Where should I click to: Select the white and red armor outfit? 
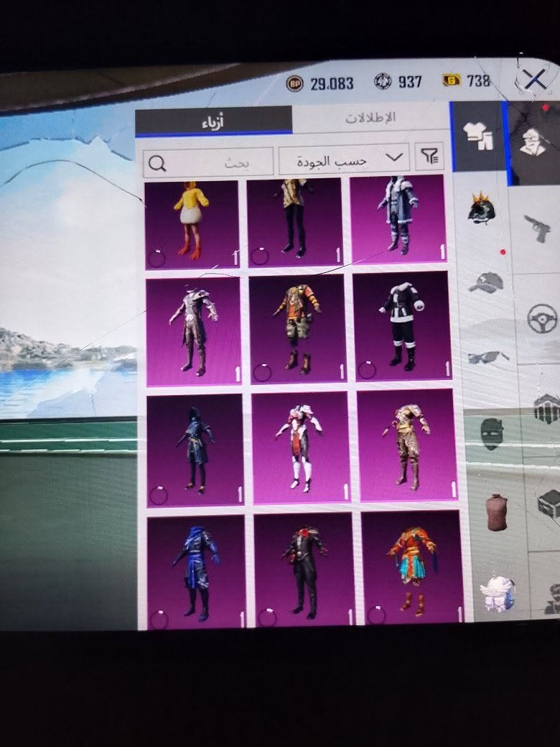click(301, 447)
